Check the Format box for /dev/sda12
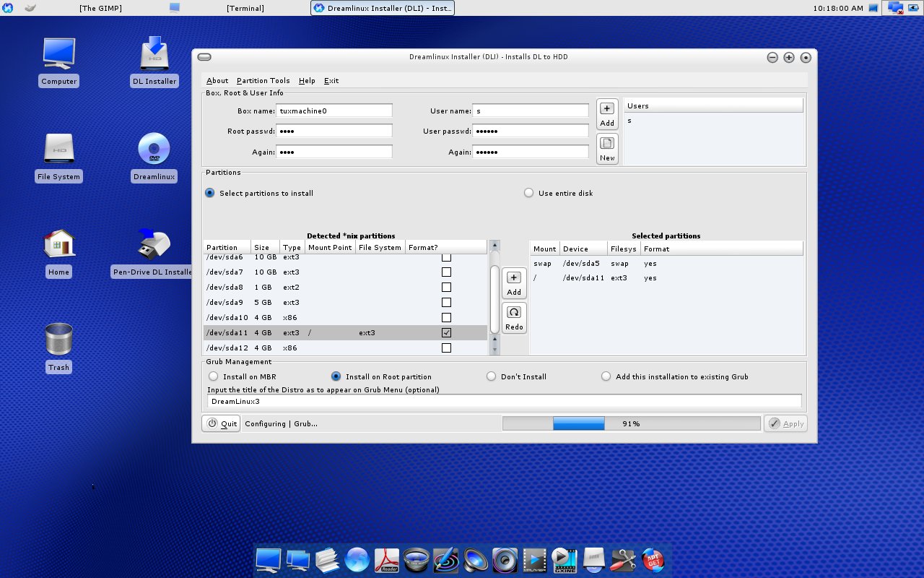The height and width of the screenshot is (578, 924). tap(446, 348)
